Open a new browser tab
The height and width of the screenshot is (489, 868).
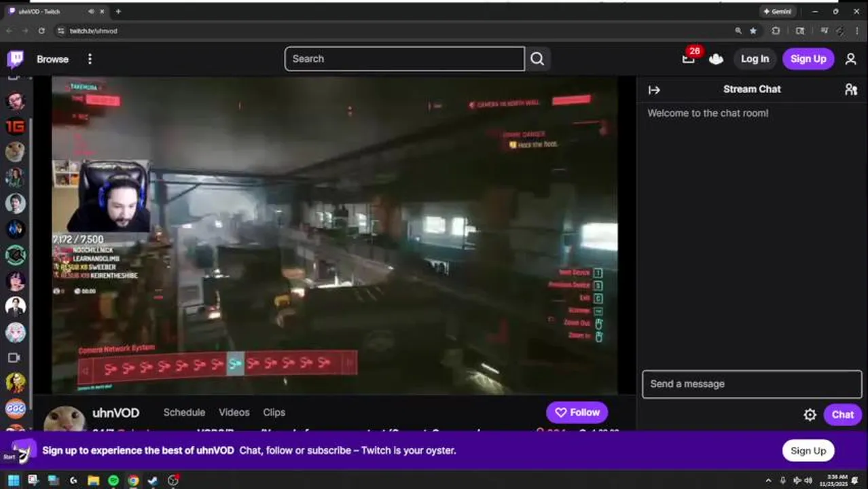(118, 12)
